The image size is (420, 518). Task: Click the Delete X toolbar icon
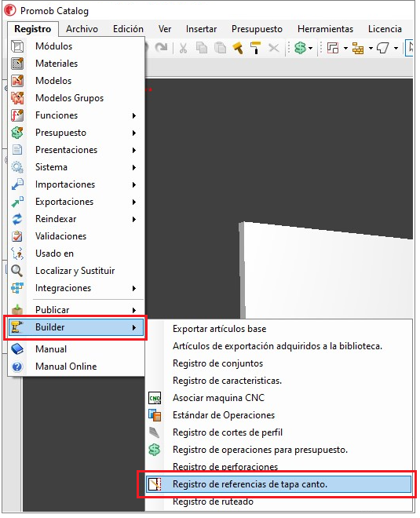tap(274, 48)
